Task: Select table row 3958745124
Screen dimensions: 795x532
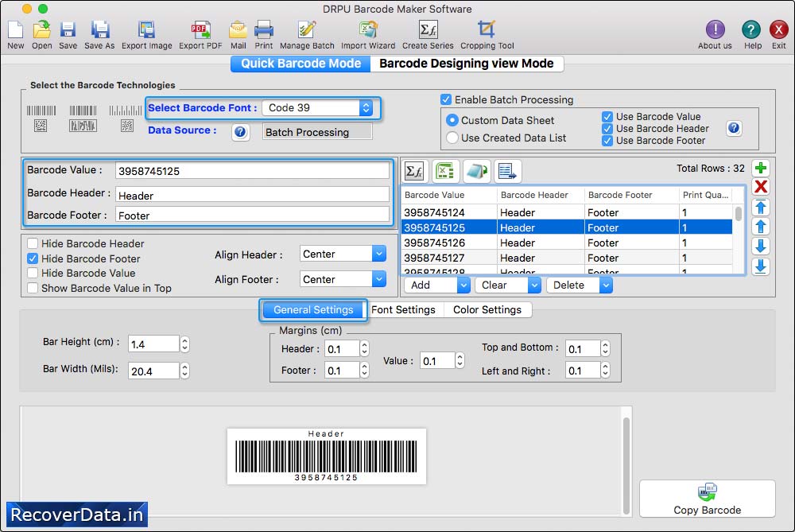Action: 567,212
